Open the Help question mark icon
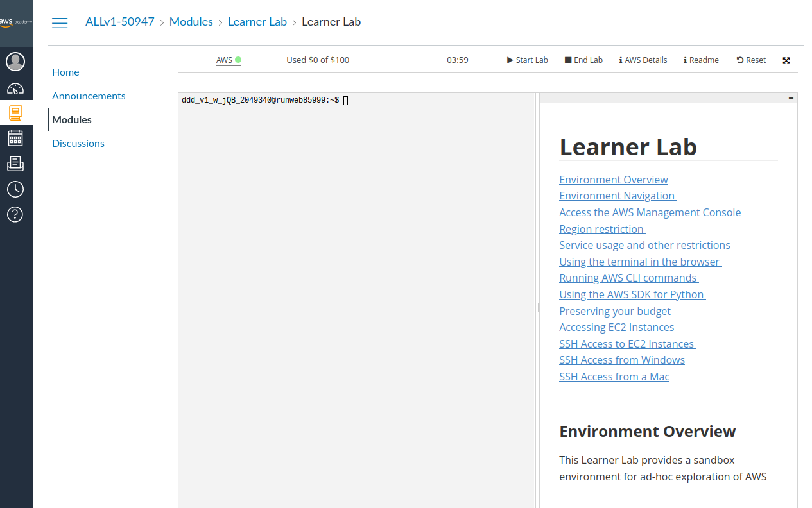The image size is (812, 508). [x=15, y=214]
